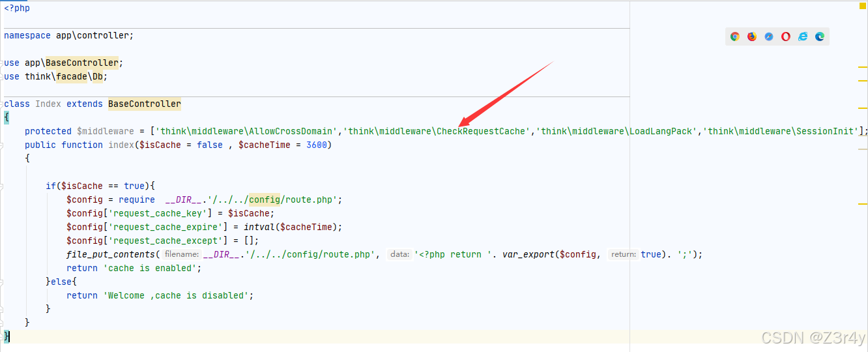Click the 'CheckRequestCache' middleware string

437,131
